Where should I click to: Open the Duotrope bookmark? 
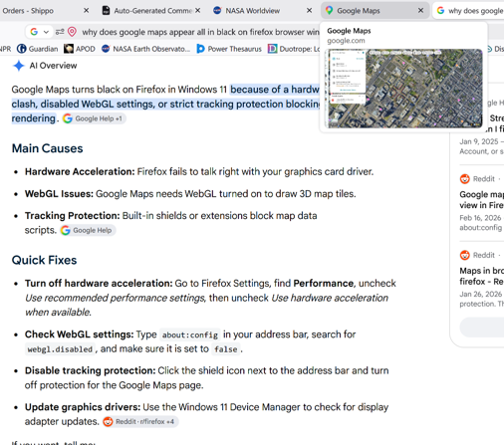[x=294, y=49]
